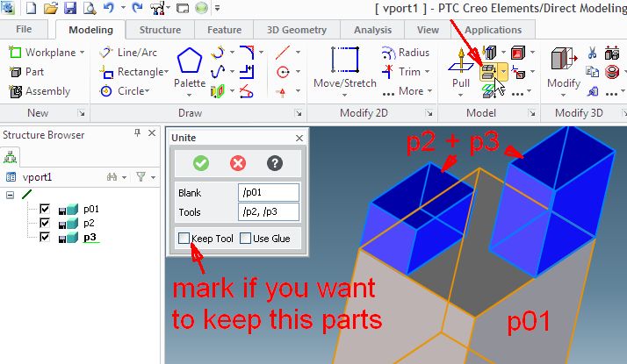Open the Undo history dropdown arrow
Image resolution: width=627 pixels, height=364 pixels.
[x=123, y=7]
